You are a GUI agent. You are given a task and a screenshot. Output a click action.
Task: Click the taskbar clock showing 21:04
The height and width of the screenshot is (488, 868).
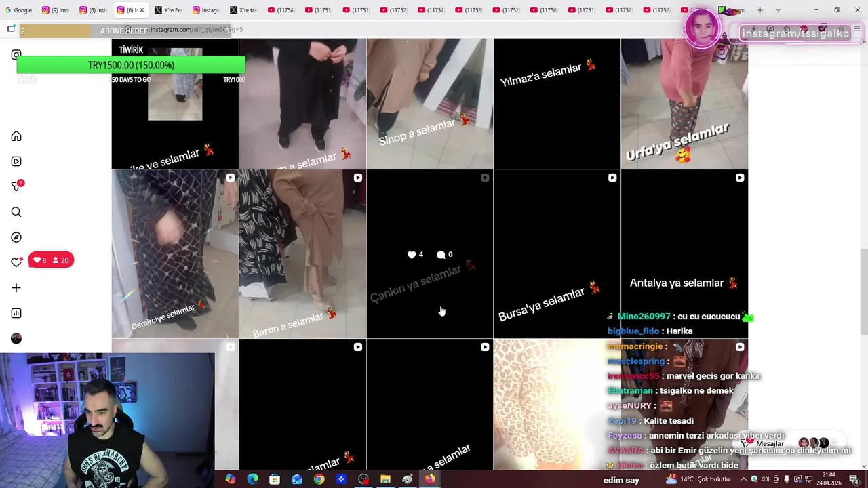click(829, 479)
